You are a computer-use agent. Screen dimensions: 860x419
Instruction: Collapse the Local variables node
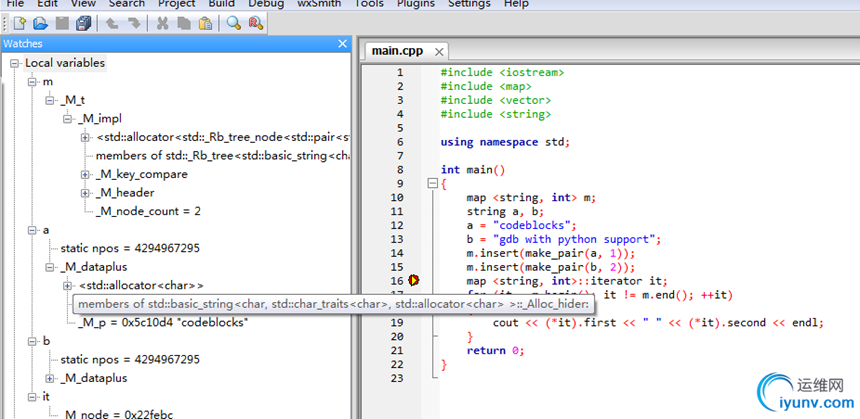(x=14, y=63)
